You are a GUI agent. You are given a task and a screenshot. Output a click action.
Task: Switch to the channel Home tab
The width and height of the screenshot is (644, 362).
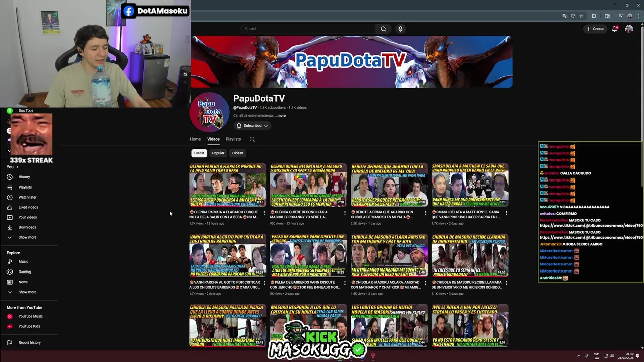point(195,139)
